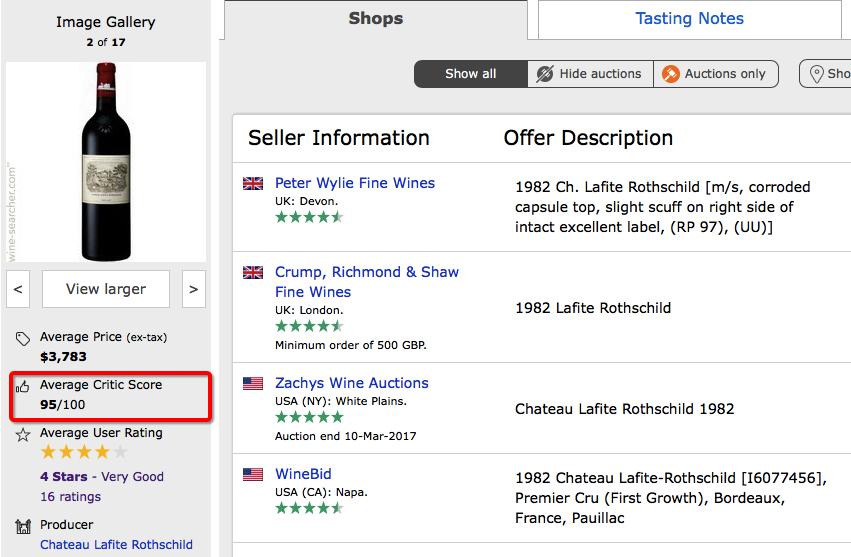851x557 pixels.
Task: Click the US flag next to WineBid
Action: point(253,474)
